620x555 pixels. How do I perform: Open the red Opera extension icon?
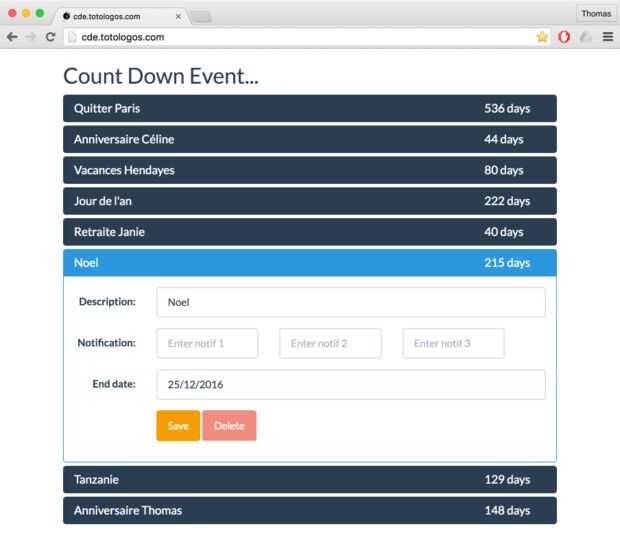click(x=564, y=37)
